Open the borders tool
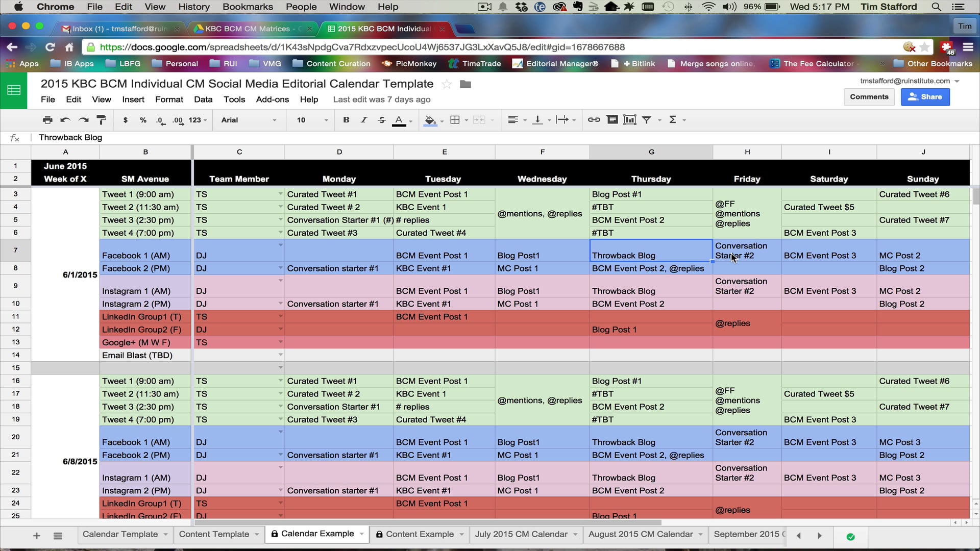 [455, 120]
